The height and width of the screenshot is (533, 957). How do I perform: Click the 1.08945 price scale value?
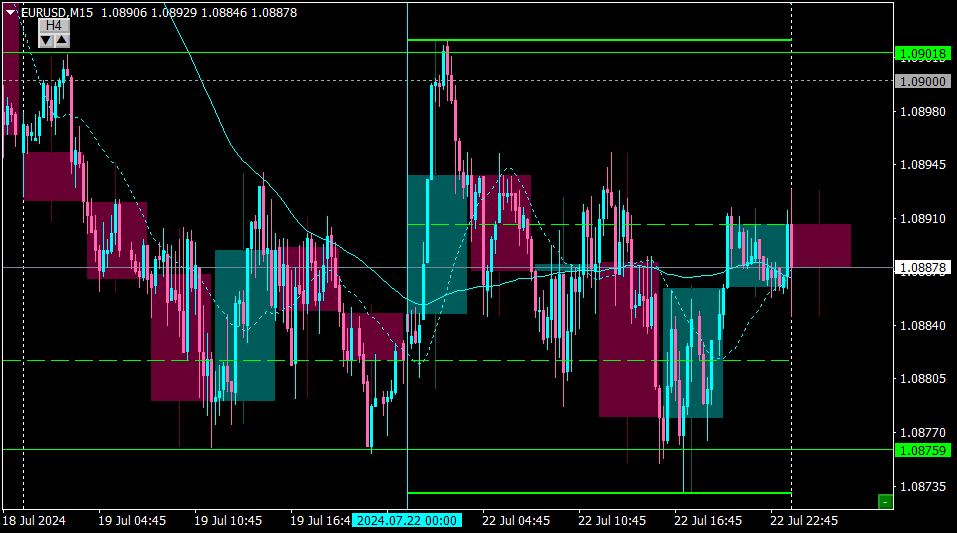click(923, 165)
